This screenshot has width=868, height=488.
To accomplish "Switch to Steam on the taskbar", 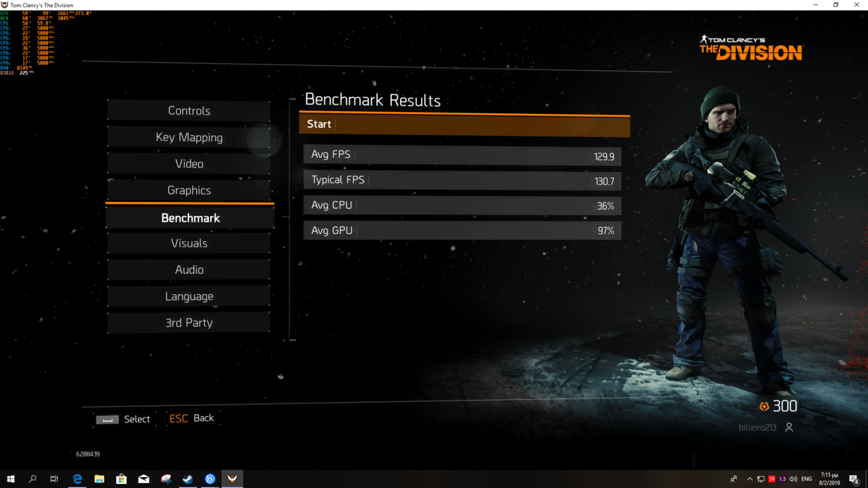I will (x=188, y=479).
